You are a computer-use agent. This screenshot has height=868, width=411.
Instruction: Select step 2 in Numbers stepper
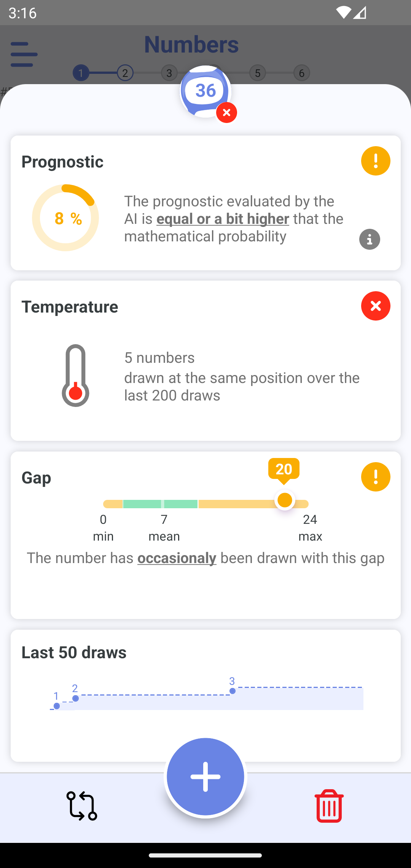tap(125, 73)
